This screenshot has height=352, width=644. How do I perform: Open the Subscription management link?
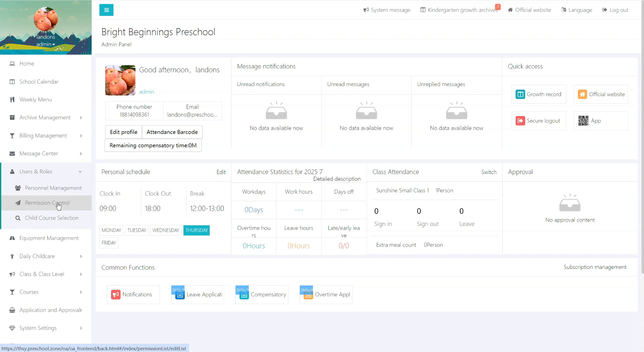[595, 267]
